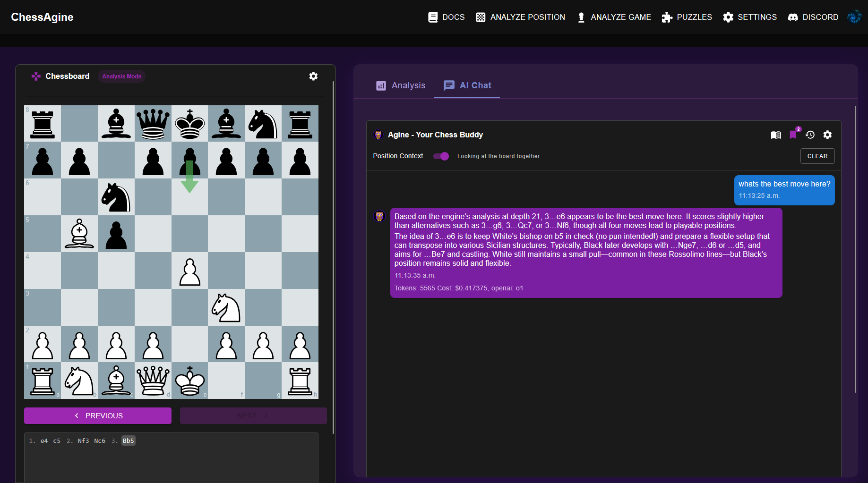Open the AI chat settings gear
Image resolution: width=868 pixels, height=483 pixels.
(x=827, y=135)
